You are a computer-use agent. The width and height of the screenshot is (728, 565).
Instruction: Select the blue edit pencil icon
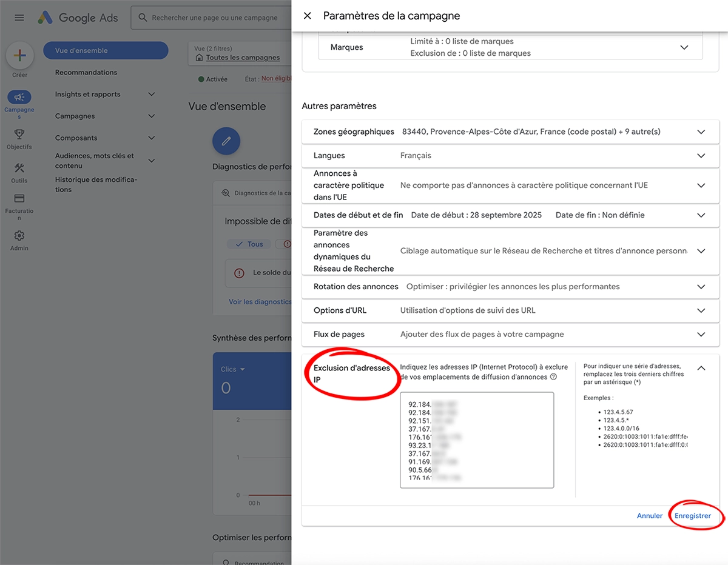click(226, 141)
